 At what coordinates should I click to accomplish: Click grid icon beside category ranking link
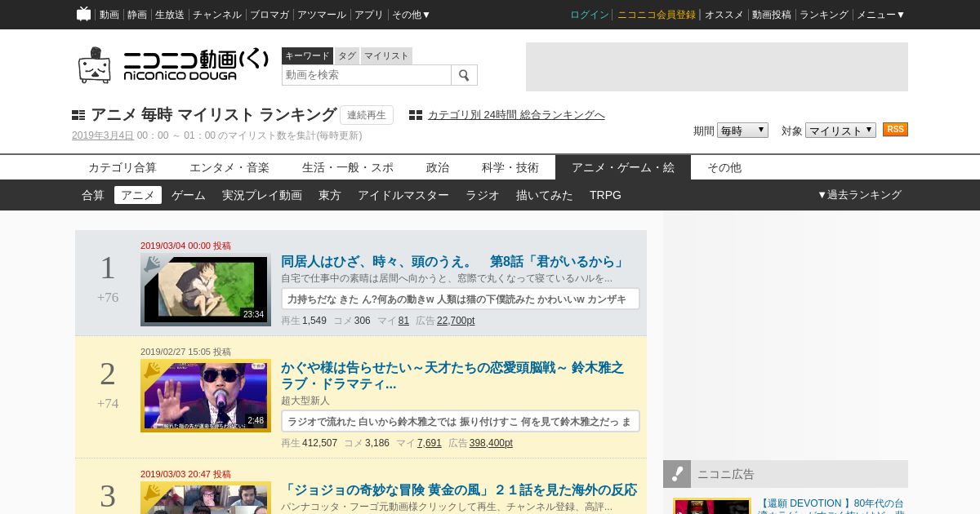click(416, 115)
